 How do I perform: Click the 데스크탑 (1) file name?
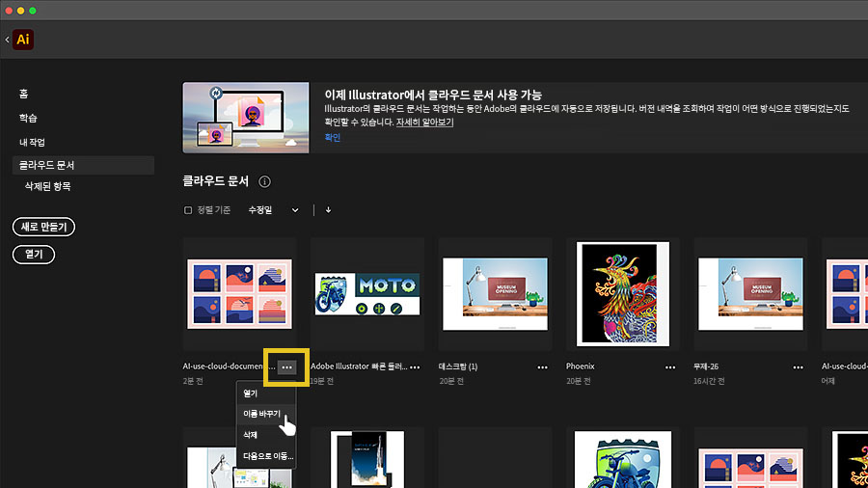[x=458, y=366]
